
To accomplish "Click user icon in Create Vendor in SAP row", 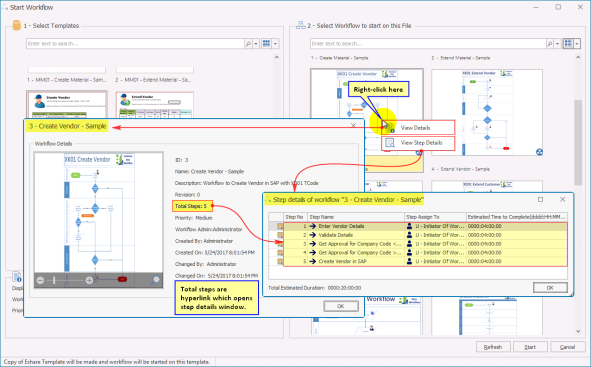I will pyautogui.click(x=409, y=261).
